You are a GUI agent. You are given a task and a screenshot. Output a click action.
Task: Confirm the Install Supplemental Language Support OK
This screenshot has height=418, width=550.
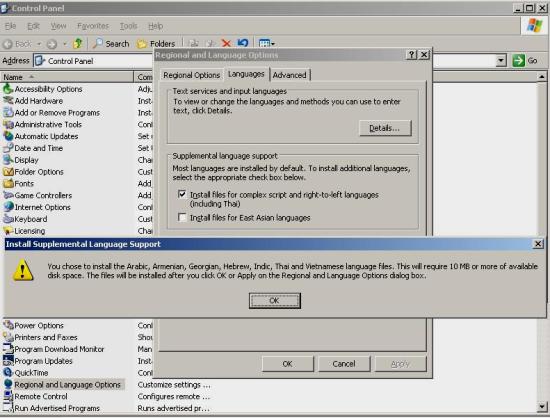point(275,301)
